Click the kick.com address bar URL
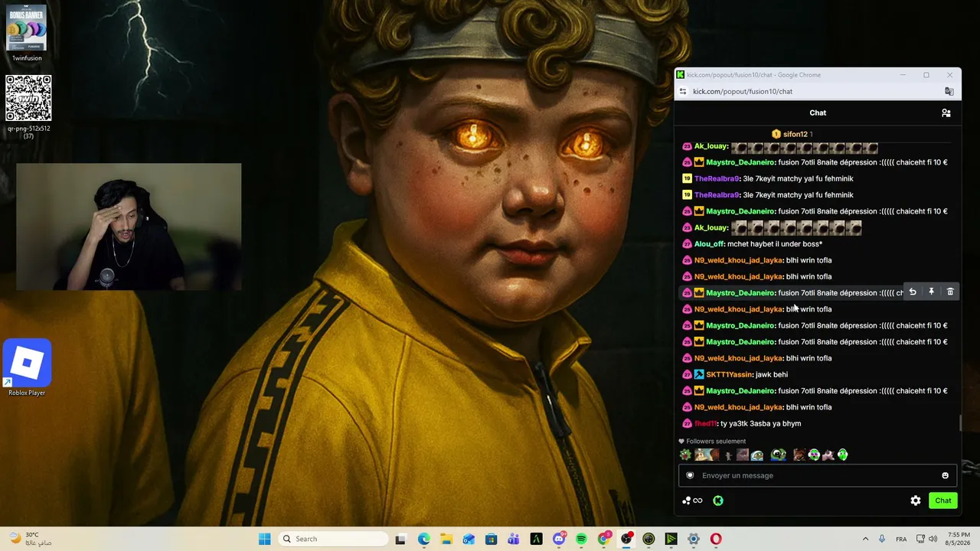This screenshot has width=980, height=551. pos(742,91)
